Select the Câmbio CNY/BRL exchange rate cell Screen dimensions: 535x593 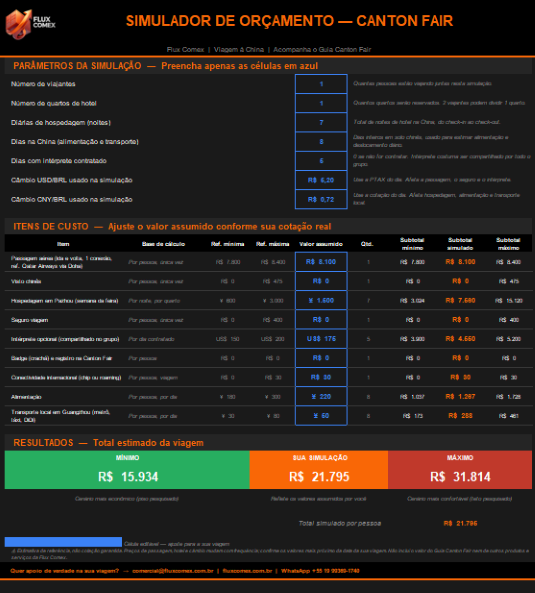[x=321, y=200]
